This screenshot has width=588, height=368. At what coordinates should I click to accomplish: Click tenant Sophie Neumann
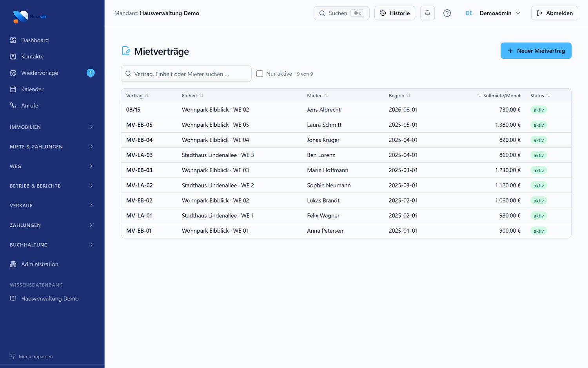pyautogui.click(x=328, y=185)
